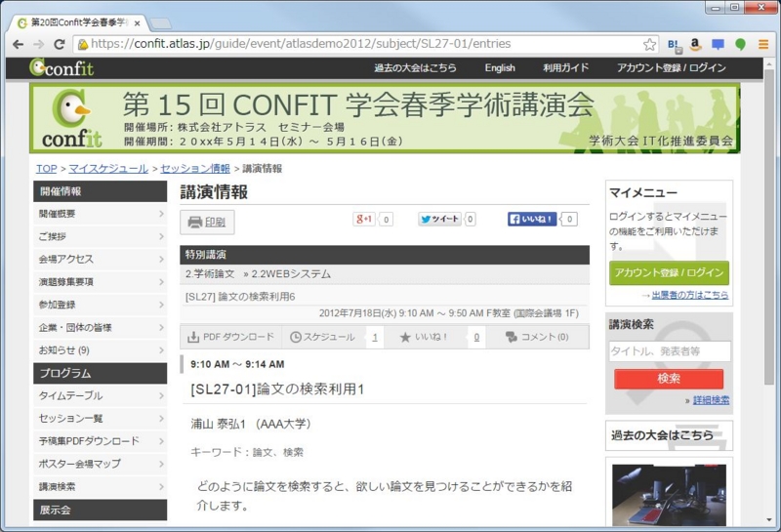
Task: Switch language to English
Action: 500,67
